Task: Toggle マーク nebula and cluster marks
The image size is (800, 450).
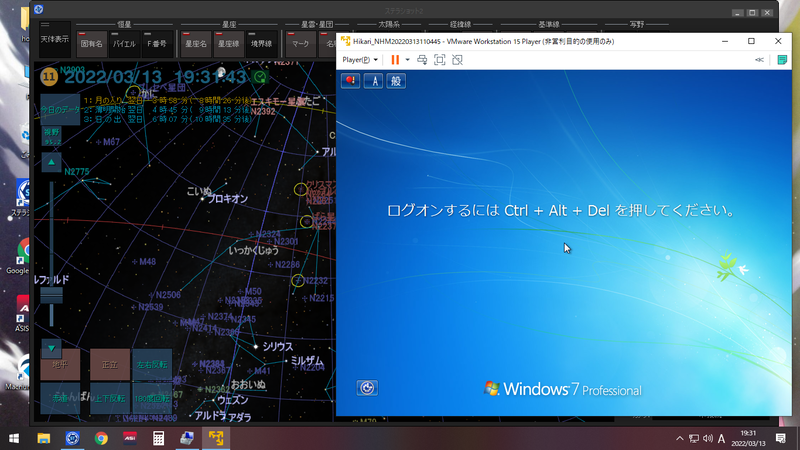Action: point(301,44)
